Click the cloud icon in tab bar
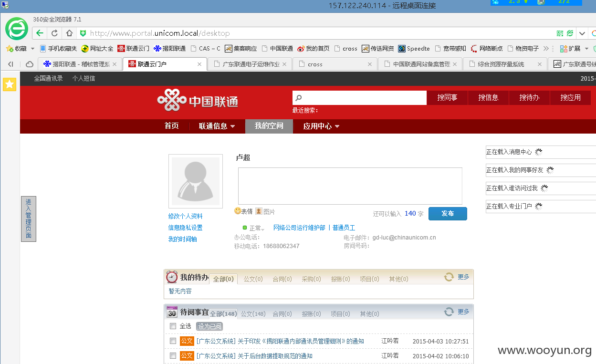596x364 pixels. (30, 64)
